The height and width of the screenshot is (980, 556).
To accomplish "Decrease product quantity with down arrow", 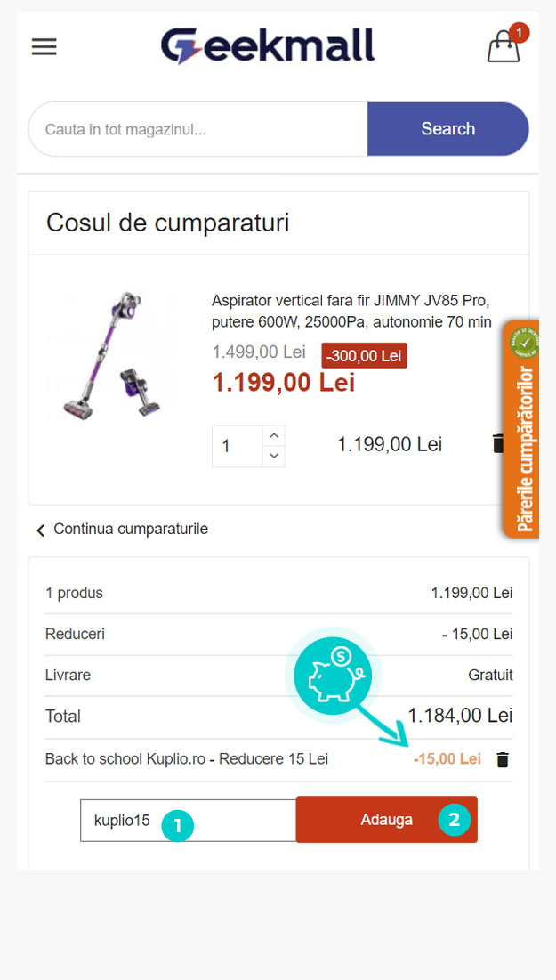I will (274, 456).
